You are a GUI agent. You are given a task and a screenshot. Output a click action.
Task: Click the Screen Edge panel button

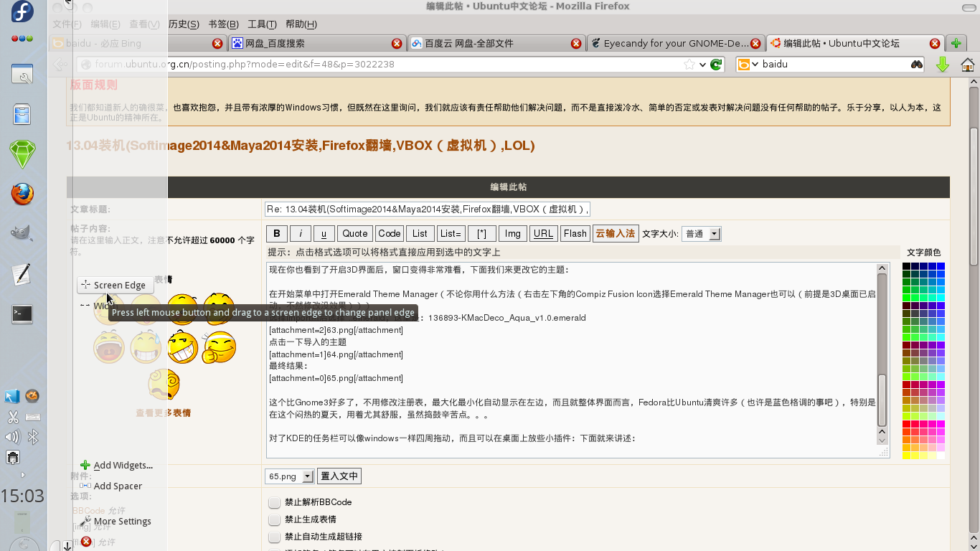point(114,285)
